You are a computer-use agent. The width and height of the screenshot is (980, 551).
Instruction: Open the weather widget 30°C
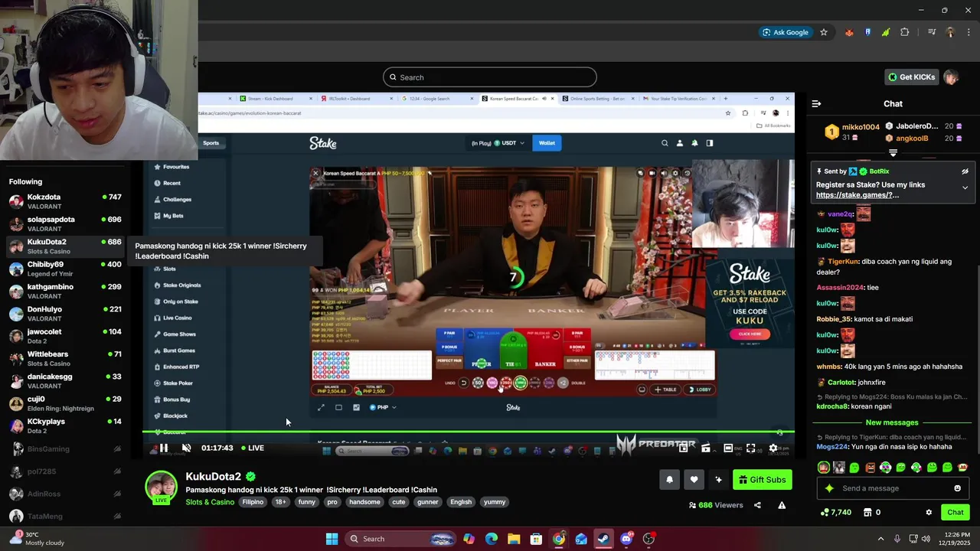37,539
